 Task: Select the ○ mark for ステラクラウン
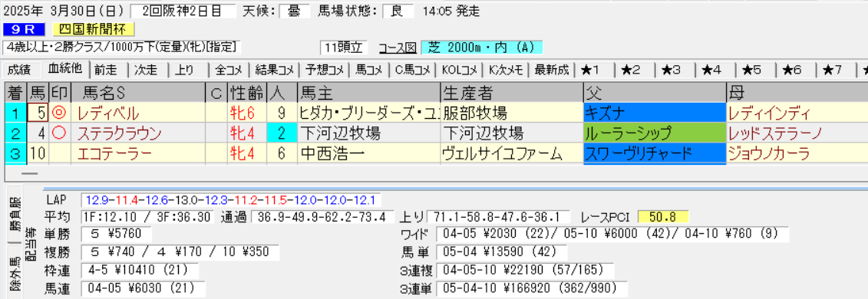59,133
